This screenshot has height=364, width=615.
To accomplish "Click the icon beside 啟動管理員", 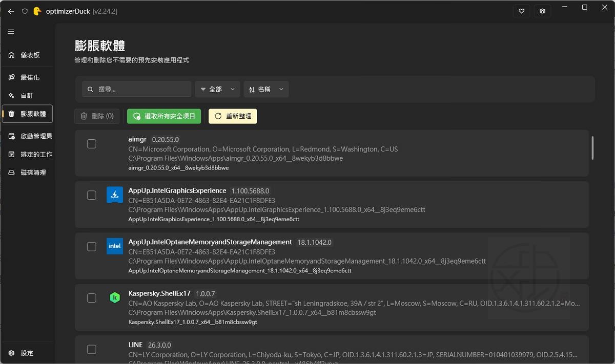I will (x=11, y=136).
